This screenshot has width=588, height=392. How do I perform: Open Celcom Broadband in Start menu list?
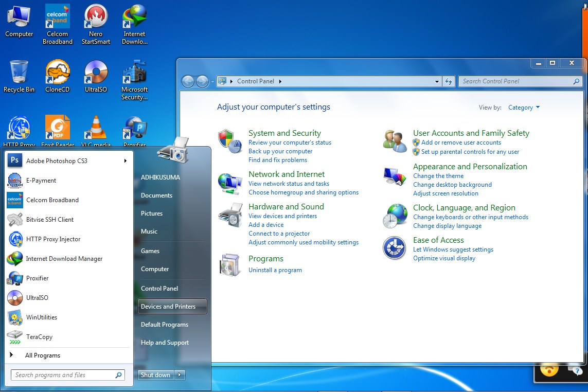point(68,200)
